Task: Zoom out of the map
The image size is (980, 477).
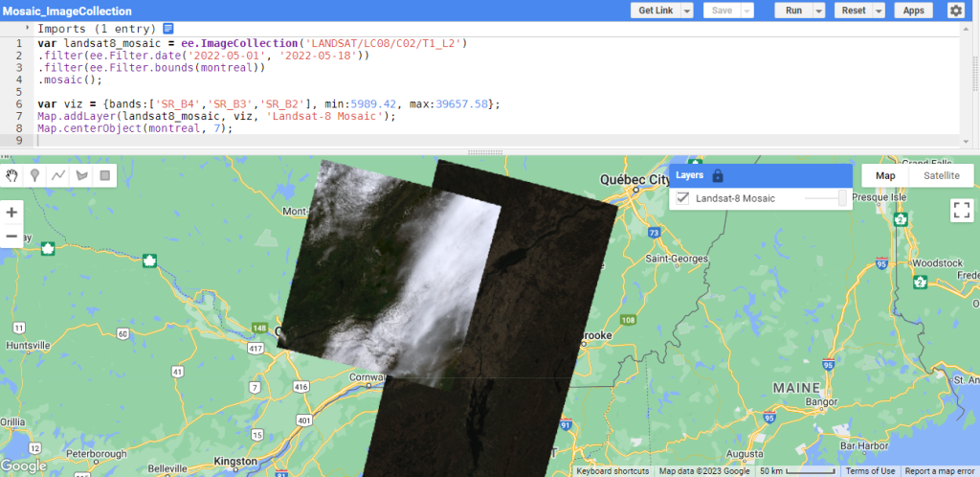Action: coord(11,236)
